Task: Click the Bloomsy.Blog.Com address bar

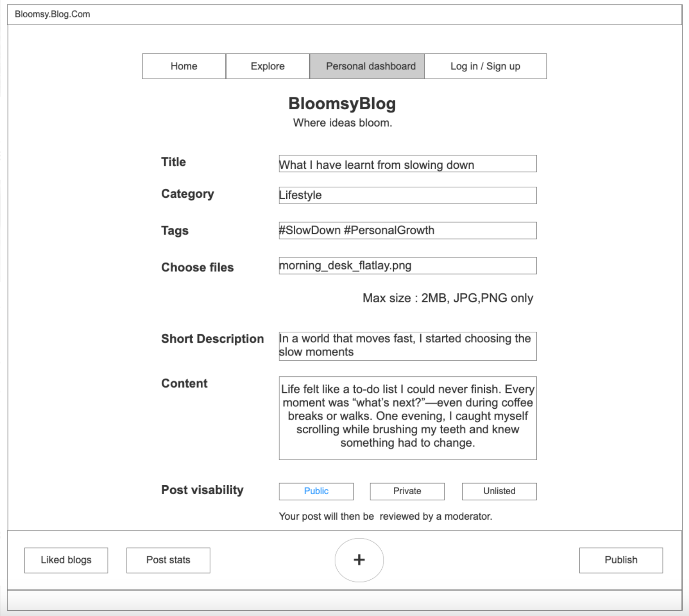Action: (344, 14)
